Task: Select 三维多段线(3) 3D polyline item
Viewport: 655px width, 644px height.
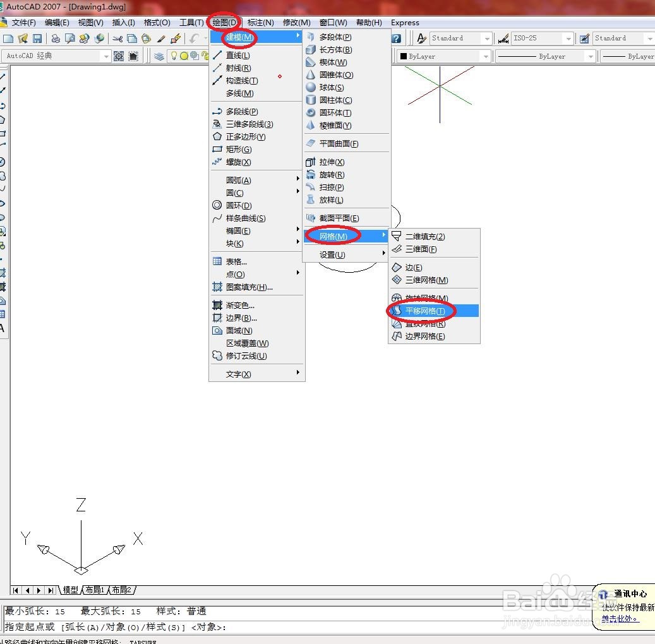Action: (256, 124)
